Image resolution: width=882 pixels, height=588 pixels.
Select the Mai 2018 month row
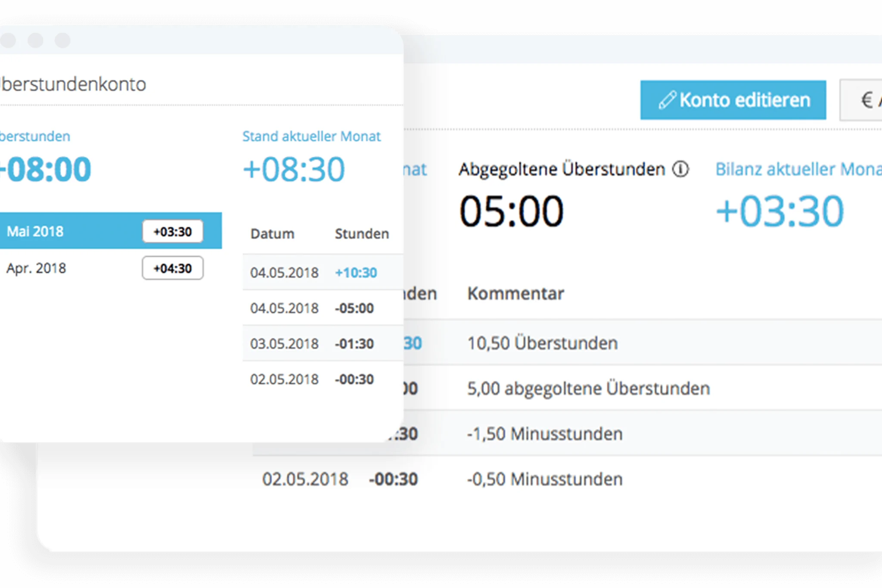[111, 231]
